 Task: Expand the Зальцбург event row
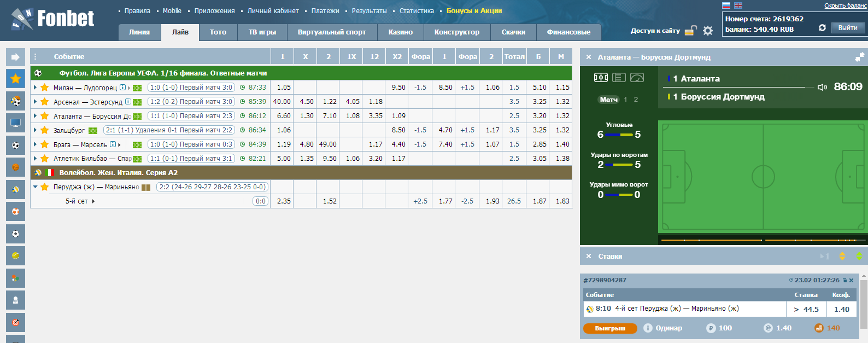[x=36, y=130]
